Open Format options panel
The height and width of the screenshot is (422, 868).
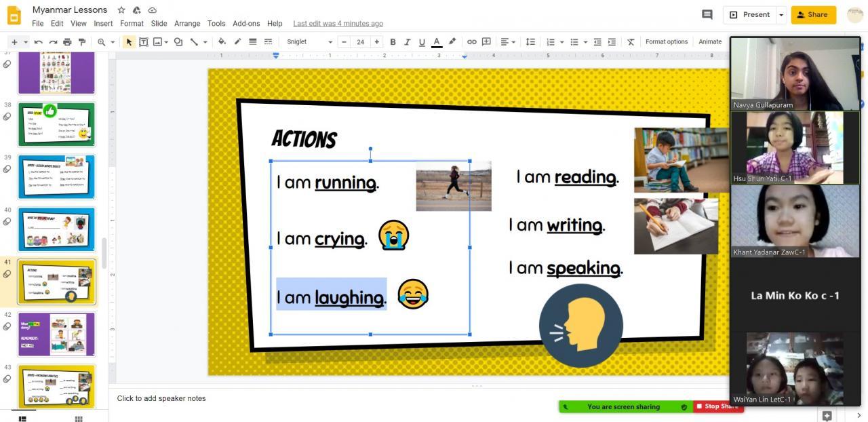click(x=667, y=42)
